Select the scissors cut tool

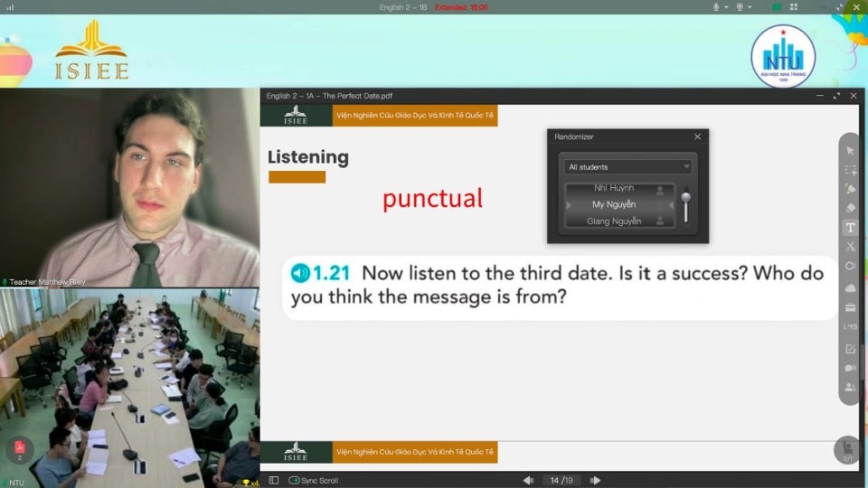pos(850,247)
